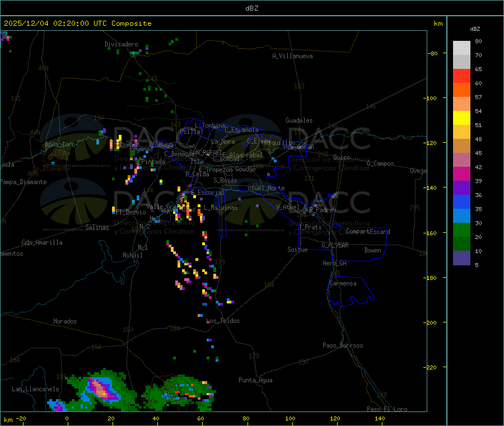Click the Bowen location label
This screenshot has height=426, width=504.
[372, 250]
